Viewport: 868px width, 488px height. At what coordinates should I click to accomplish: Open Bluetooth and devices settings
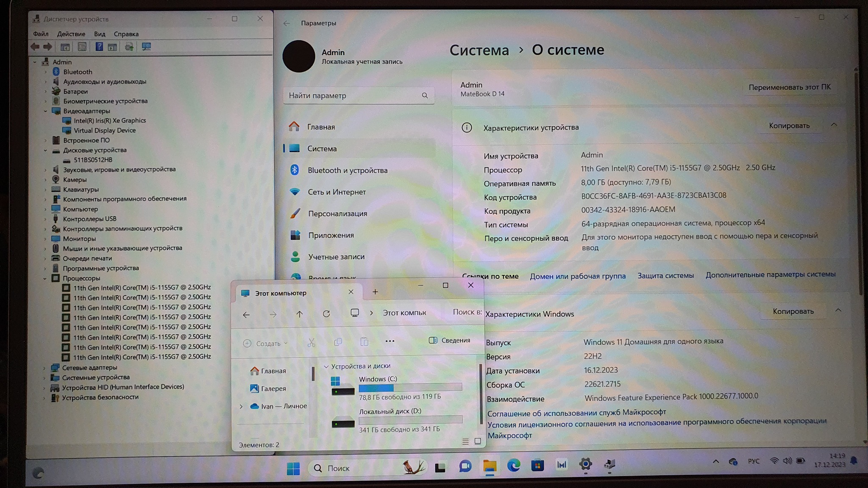coord(347,170)
